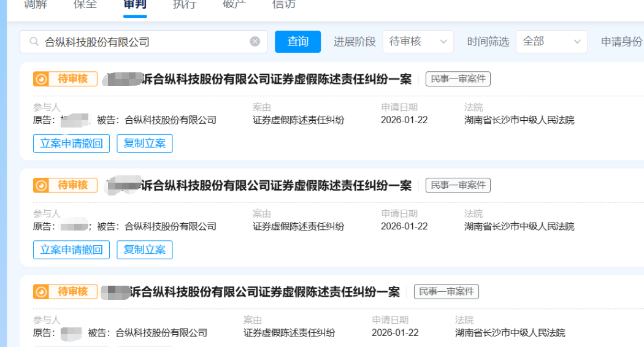The width and height of the screenshot is (644, 347).
Task: Switch to the 保全 tab
Action: 85,5
